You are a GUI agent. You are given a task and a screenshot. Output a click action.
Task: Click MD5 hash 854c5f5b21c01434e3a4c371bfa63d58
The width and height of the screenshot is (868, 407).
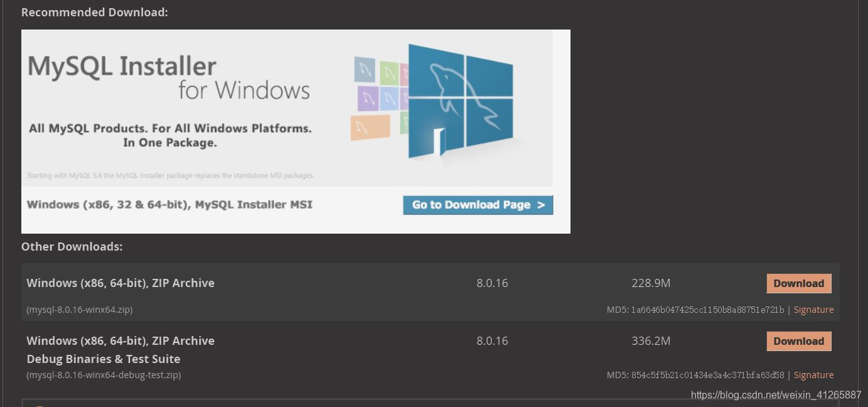[x=707, y=375]
